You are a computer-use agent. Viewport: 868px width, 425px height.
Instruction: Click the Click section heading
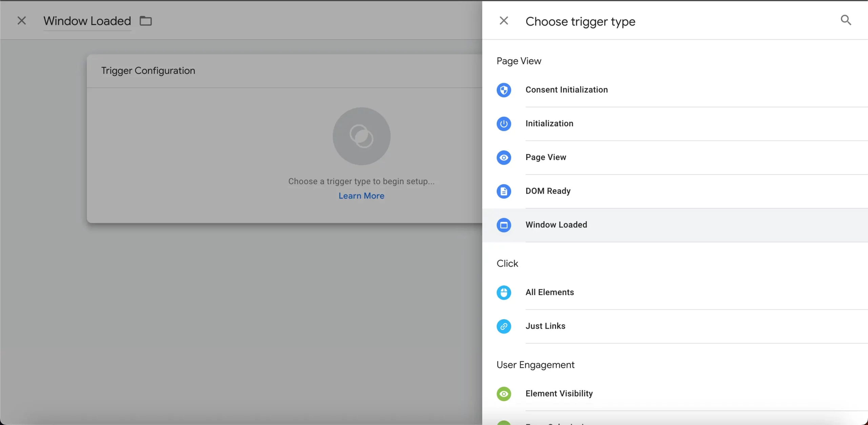[x=507, y=264]
